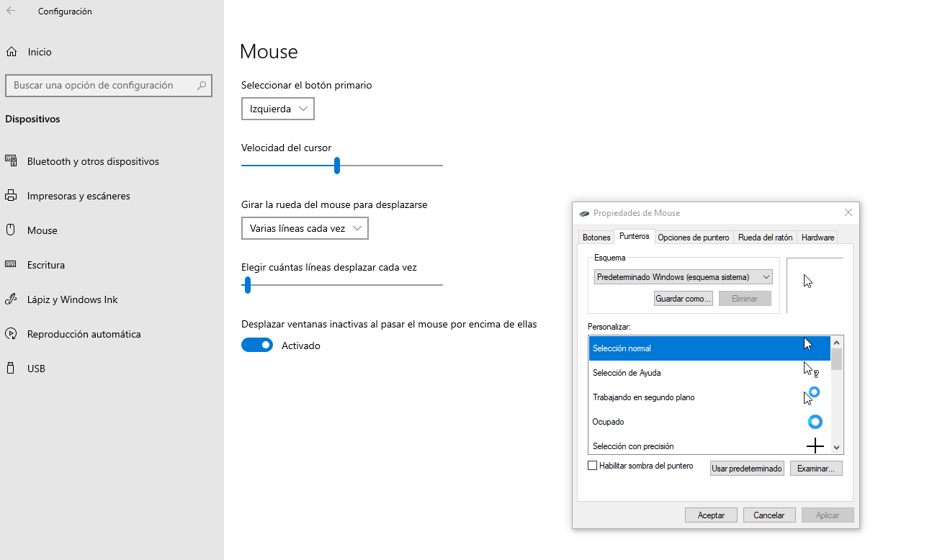The height and width of the screenshot is (560, 927).
Task: Click the Velocidad del cursor slider handle
Action: pyautogui.click(x=336, y=166)
